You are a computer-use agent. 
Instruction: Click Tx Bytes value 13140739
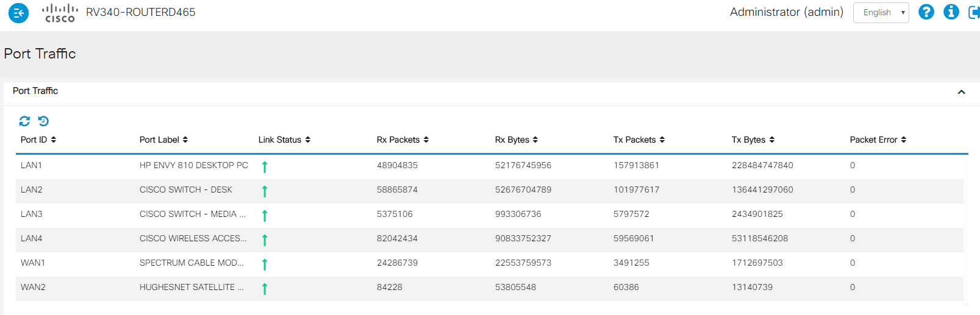(x=752, y=287)
